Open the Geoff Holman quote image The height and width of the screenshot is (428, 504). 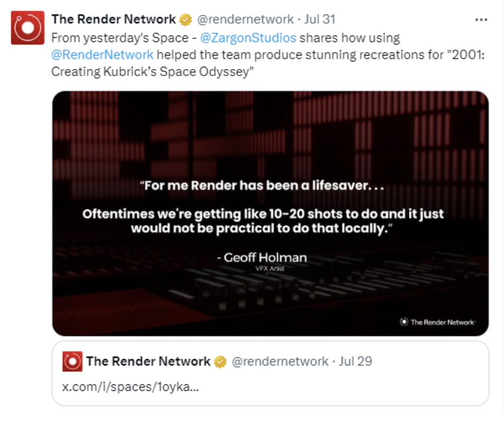coord(270,135)
